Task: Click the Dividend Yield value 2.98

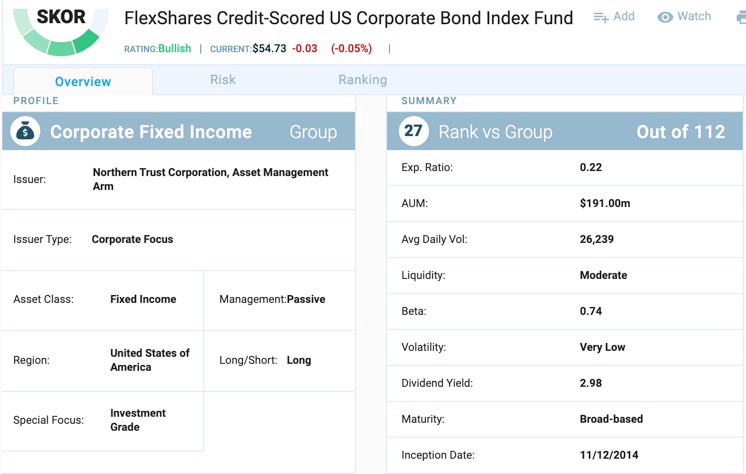Action: (593, 383)
